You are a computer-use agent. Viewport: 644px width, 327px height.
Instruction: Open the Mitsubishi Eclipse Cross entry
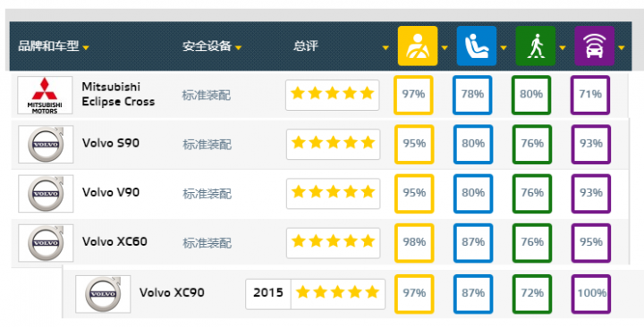[118, 95]
